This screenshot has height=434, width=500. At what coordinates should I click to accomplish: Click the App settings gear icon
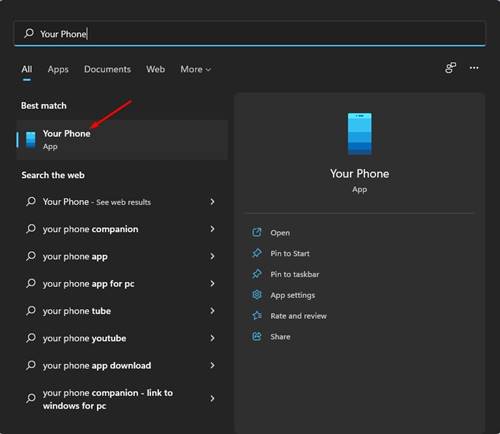tap(256, 295)
